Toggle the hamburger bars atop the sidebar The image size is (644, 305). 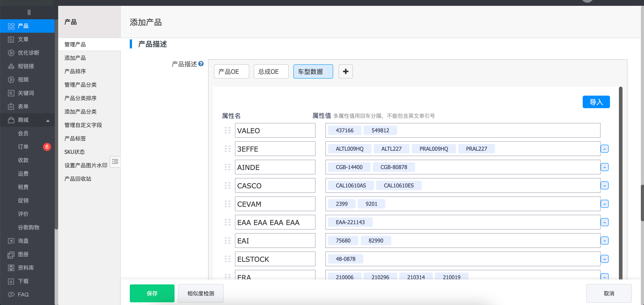[x=29, y=12]
